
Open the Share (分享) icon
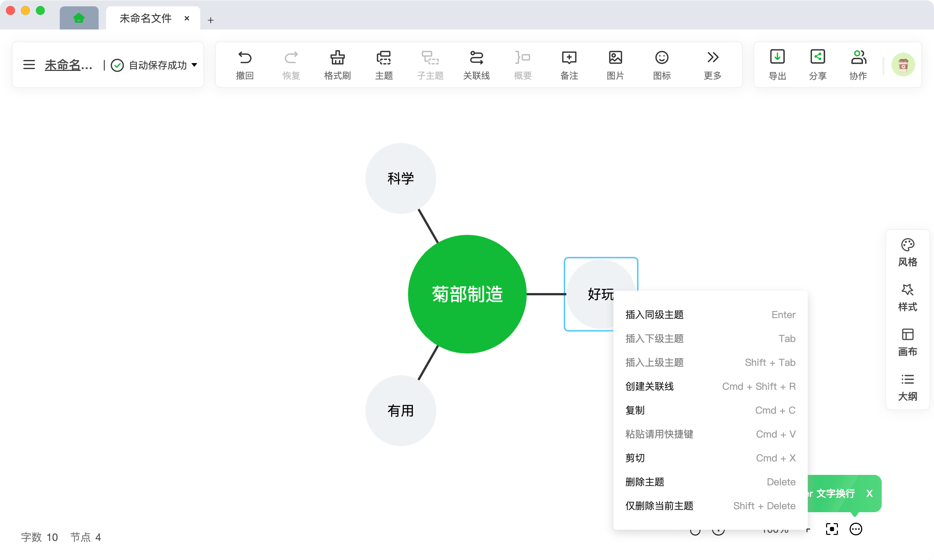818,57
